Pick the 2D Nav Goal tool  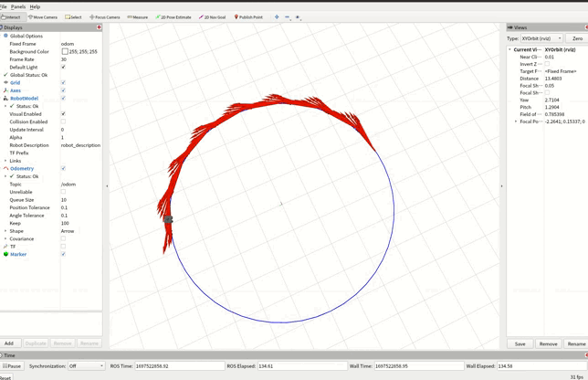(213, 16)
